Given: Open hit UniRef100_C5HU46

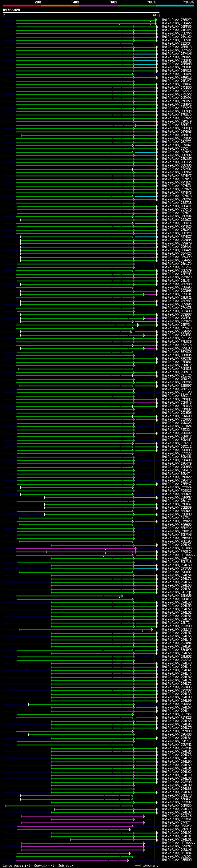Looking at the screenshot, I should (x=176, y=402).
